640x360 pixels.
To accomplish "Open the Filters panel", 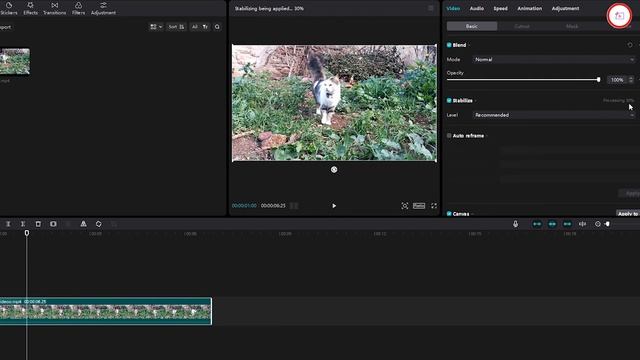I will point(78,8).
